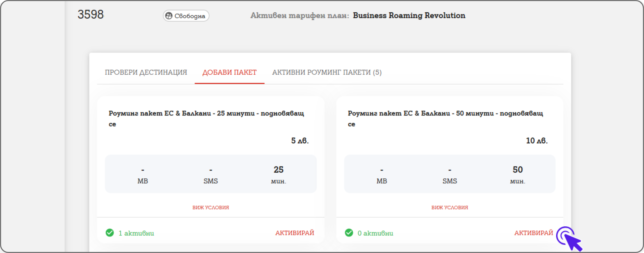The image size is (644, 253).
Task: Click the number 3598 at the top
Action: [91, 14]
